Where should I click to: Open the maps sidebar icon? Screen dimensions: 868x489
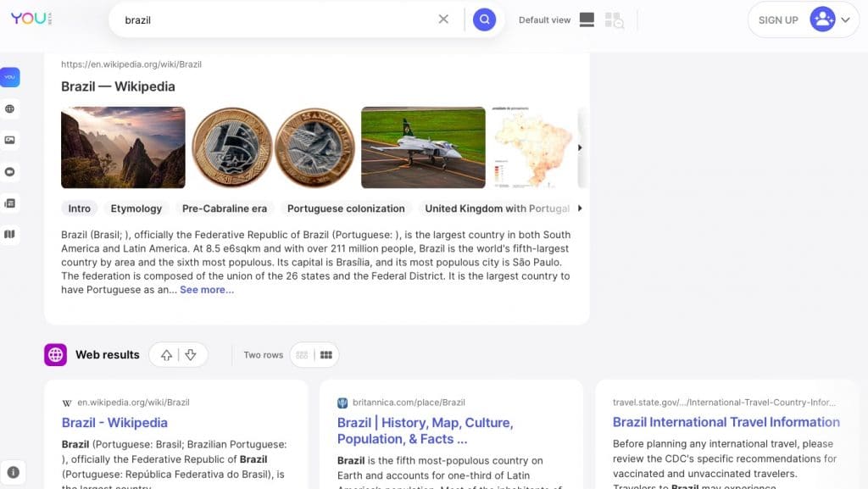click(10, 234)
